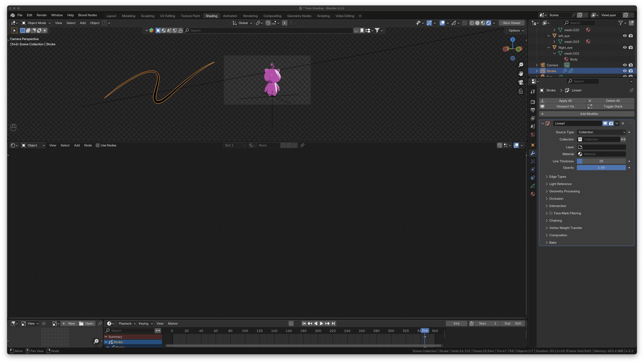Hide the left_eye object in viewport
Screen dimensions: 644x363
625,36
